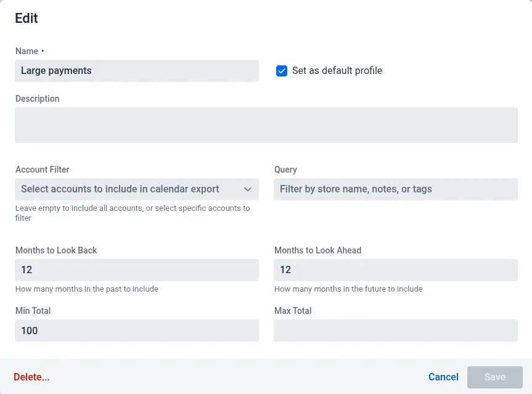The height and width of the screenshot is (394, 532).
Task: Click the empty Max Total field
Action: pos(395,330)
